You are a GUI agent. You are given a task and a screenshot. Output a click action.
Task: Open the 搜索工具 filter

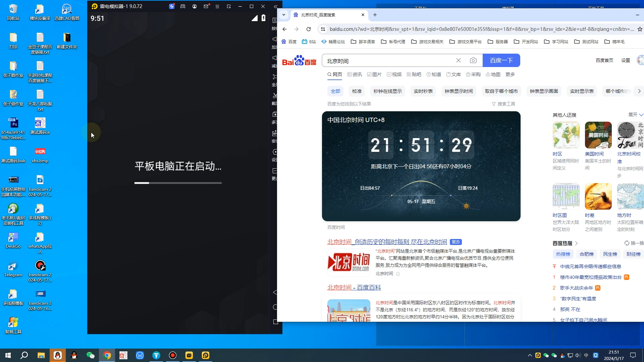[x=503, y=104]
